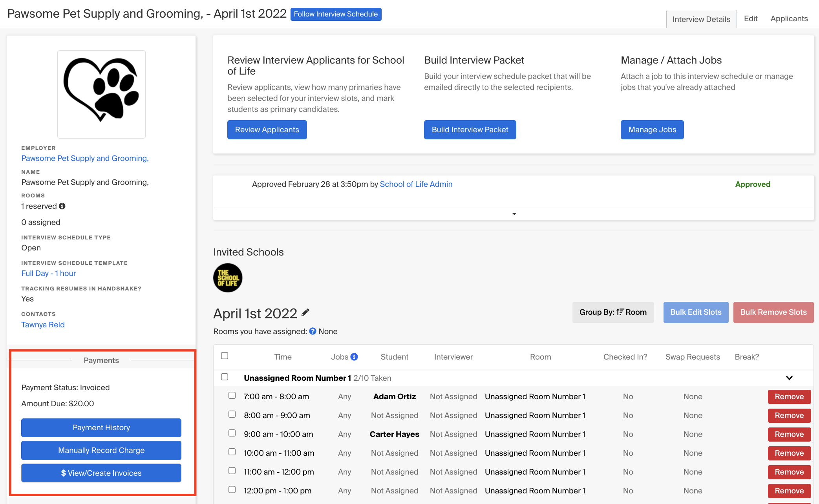Click Manually Record Charge
This screenshot has height=504, width=819.
click(x=101, y=450)
